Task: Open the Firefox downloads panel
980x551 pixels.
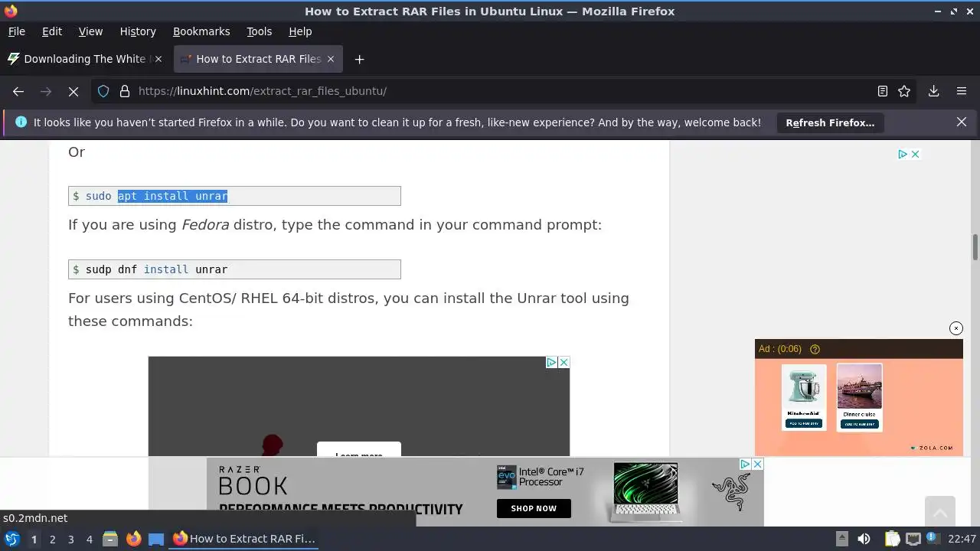Action: point(933,91)
